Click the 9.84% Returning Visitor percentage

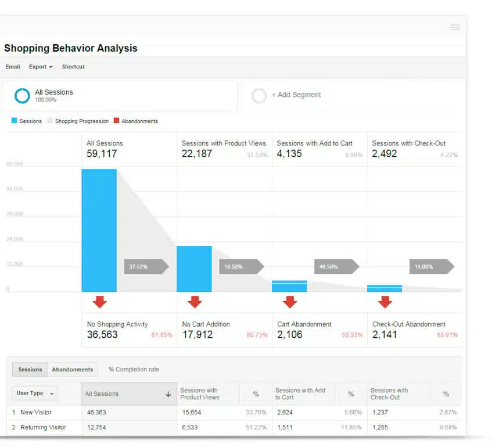click(x=448, y=427)
